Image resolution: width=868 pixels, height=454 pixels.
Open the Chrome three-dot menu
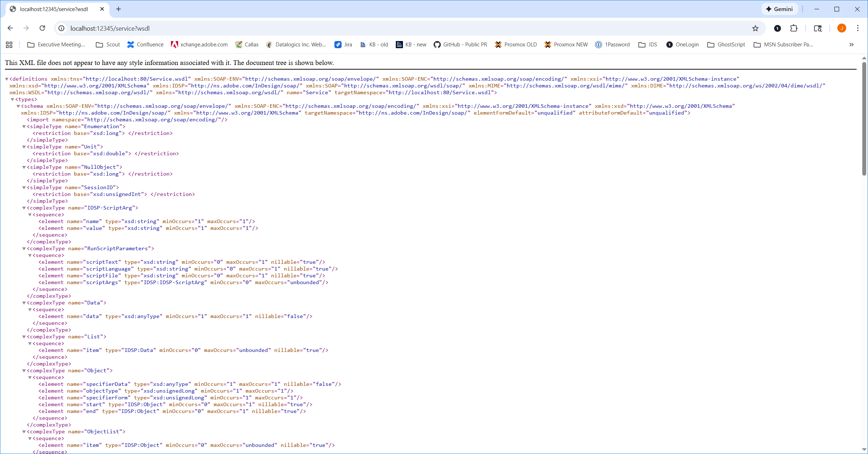click(858, 28)
